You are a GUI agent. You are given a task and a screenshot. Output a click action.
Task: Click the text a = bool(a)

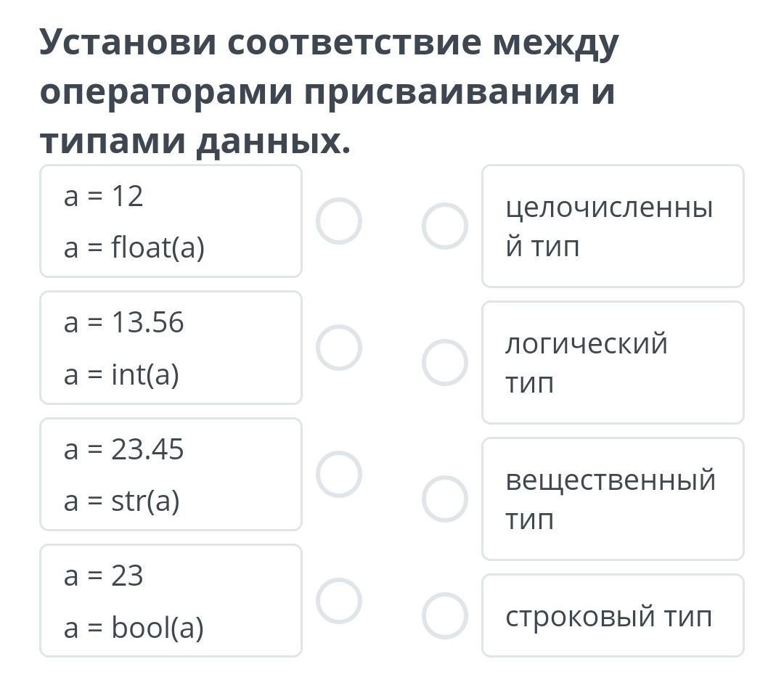coord(134,628)
